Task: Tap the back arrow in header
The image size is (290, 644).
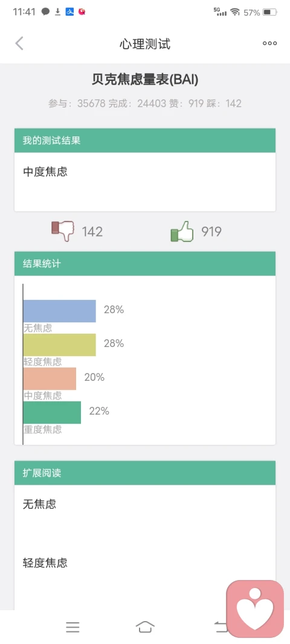Action: pos(19,43)
